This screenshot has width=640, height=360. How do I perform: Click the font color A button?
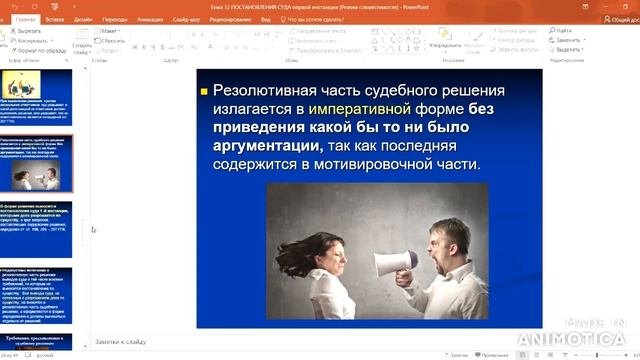210,47
